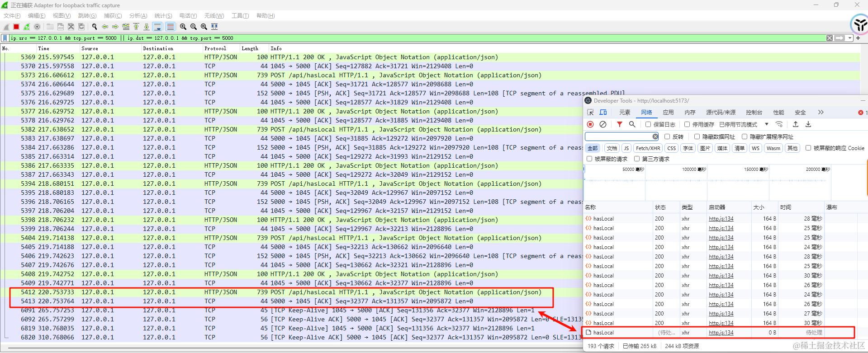Filter requests by Fetch/XHR type

[x=648, y=148]
